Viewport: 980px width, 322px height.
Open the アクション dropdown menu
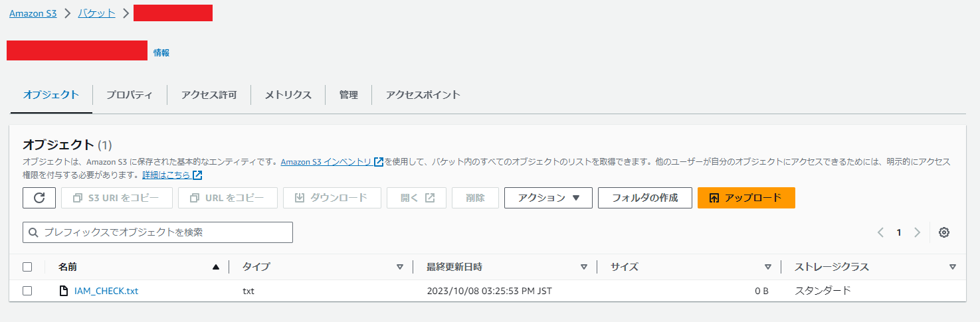click(x=548, y=198)
